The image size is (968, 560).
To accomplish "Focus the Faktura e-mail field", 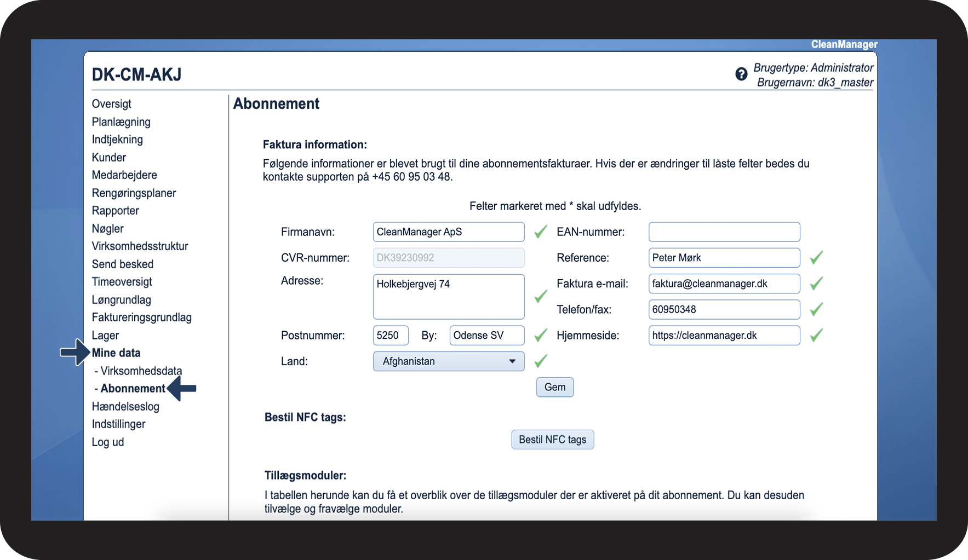I will pos(724,284).
